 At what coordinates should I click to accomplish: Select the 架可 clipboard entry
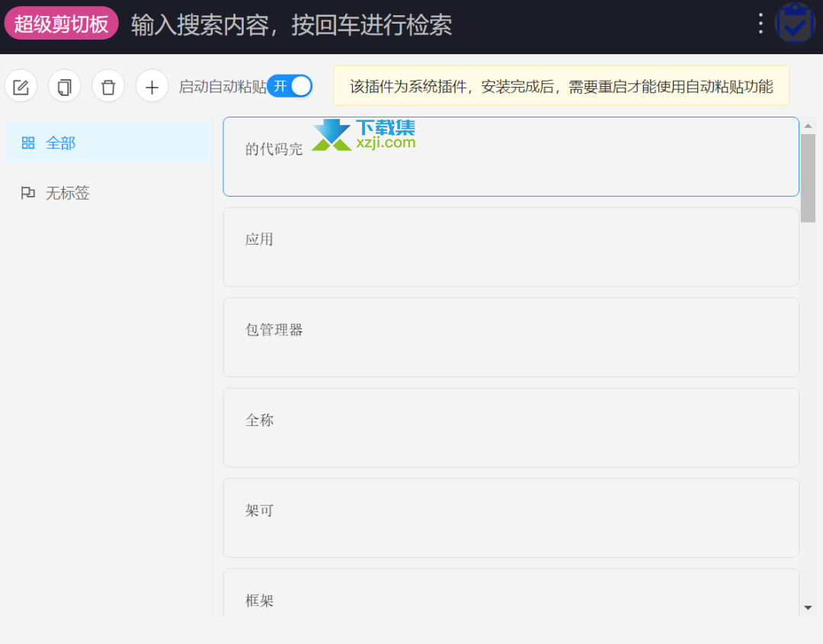coord(511,517)
